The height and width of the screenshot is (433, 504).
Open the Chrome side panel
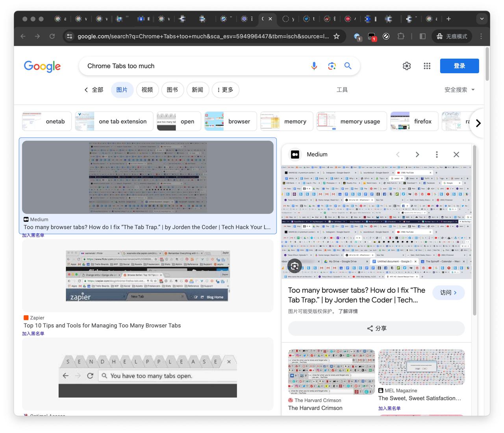click(x=422, y=36)
